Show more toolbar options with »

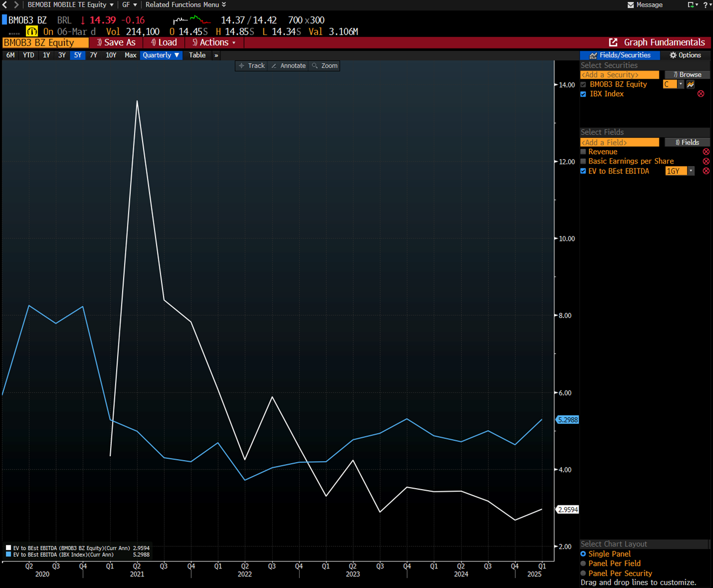point(216,55)
